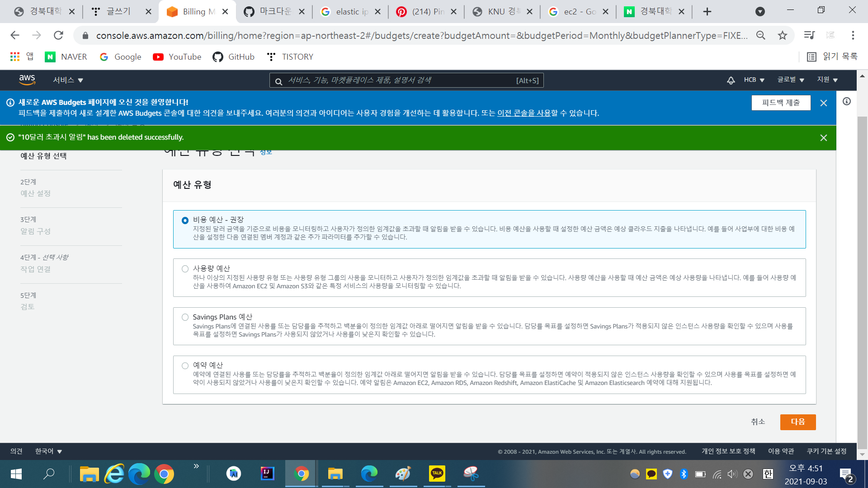Screen dimensions: 868x488
Task: Click the 이전 콘솔을 사용 link
Action: point(524,113)
